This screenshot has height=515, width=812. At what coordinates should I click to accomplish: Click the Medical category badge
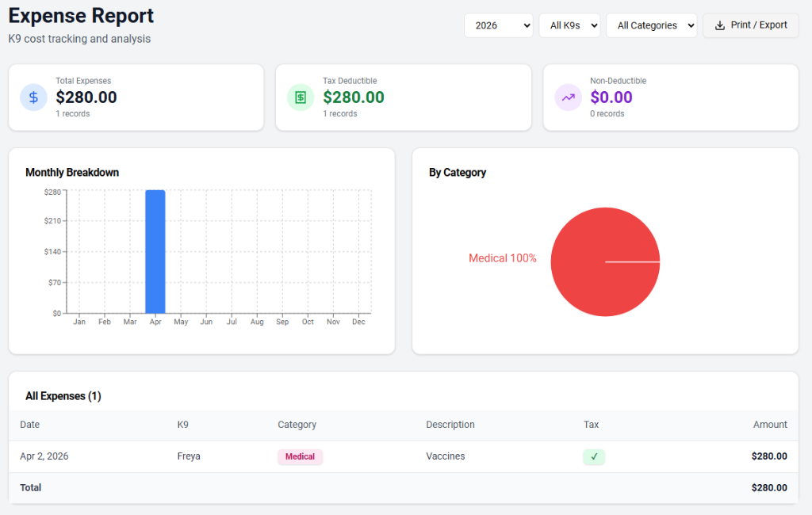[300, 456]
